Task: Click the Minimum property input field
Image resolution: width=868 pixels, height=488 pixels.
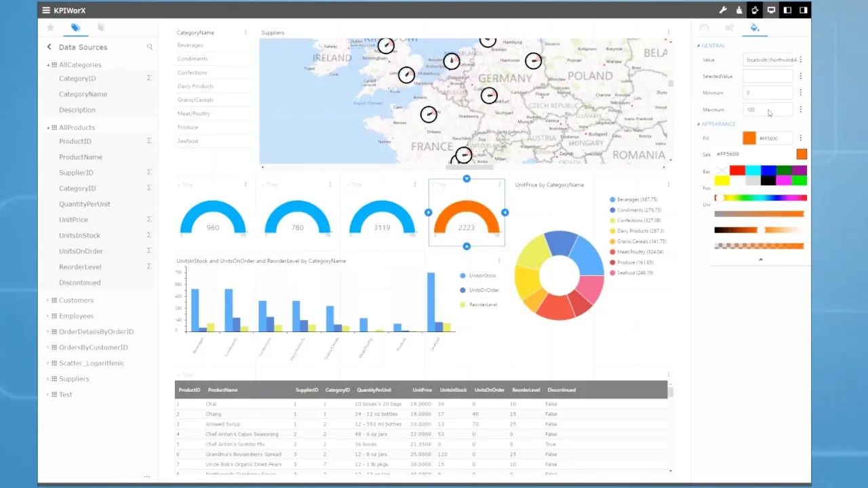Action: (x=768, y=93)
